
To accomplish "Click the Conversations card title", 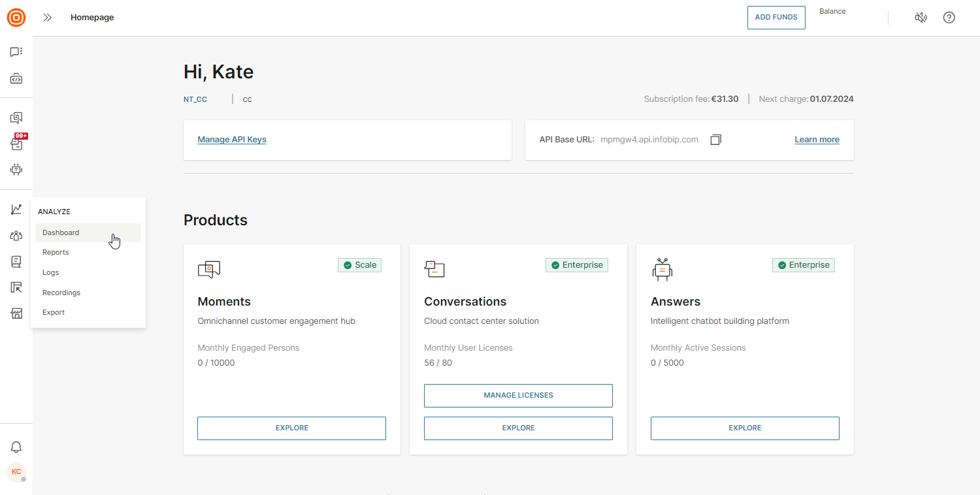I will tap(465, 302).
